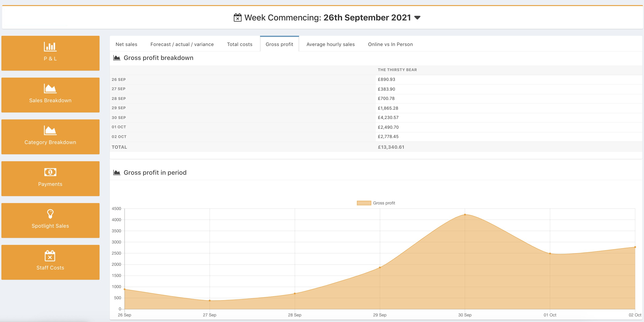Click the Category Breakdown chart icon
Screen dimensions: 644x322
[x=50, y=130]
